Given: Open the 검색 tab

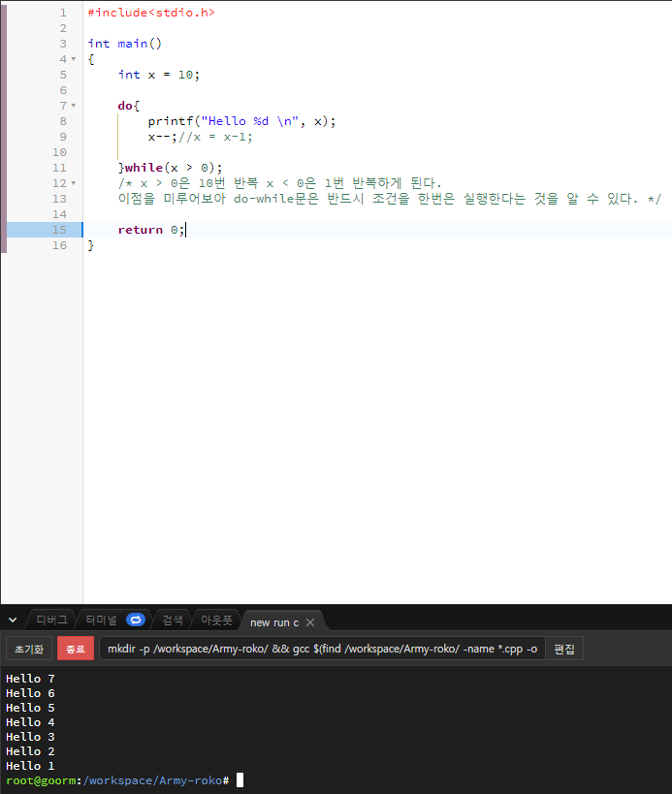Looking at the screenshot, I should (173, 619).
